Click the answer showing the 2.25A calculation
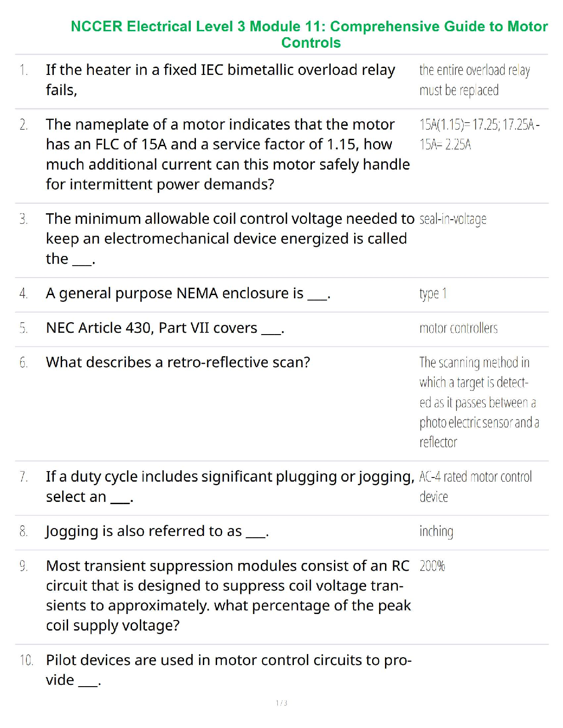Image resolution: width=563 pixels, height=728 pixels. click(479, 134)
